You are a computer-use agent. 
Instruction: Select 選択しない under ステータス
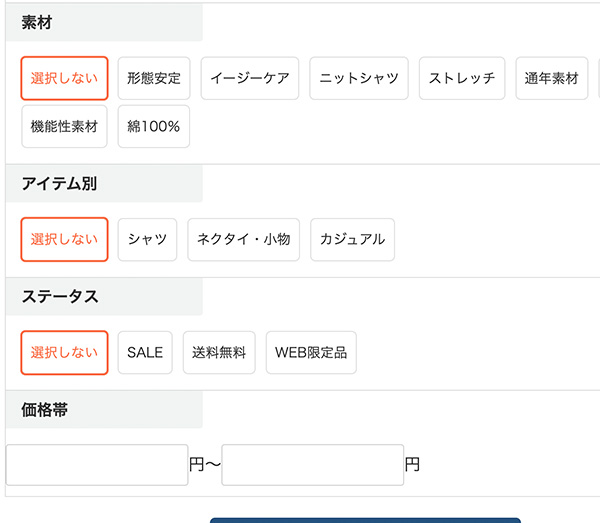[x=64, y=352]
